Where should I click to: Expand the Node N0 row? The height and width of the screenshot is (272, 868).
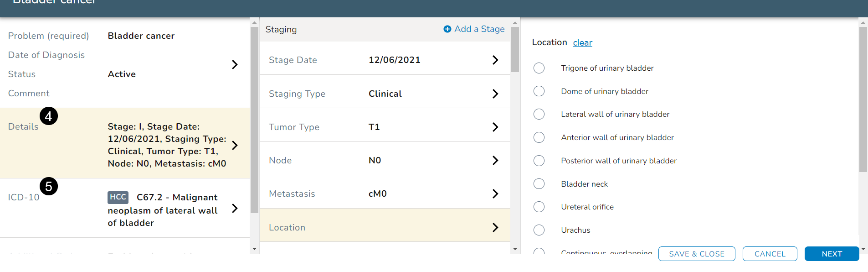tap(495, 161)
